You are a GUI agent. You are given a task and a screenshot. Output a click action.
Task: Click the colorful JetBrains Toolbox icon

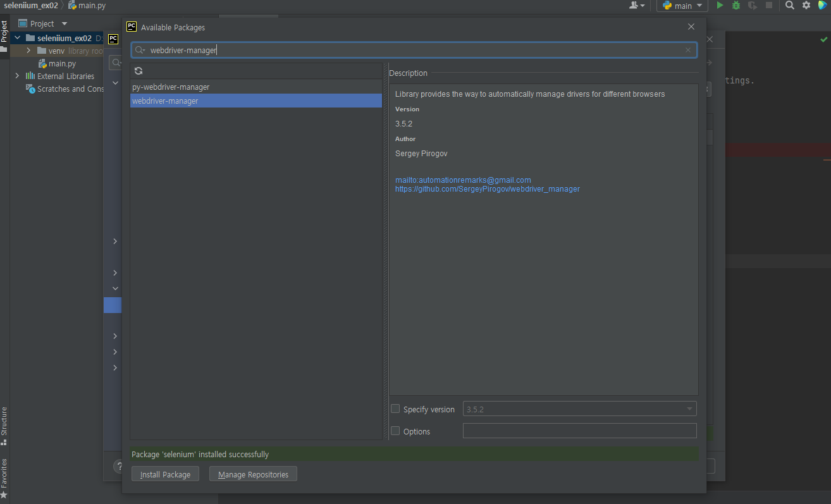(823, 5)
